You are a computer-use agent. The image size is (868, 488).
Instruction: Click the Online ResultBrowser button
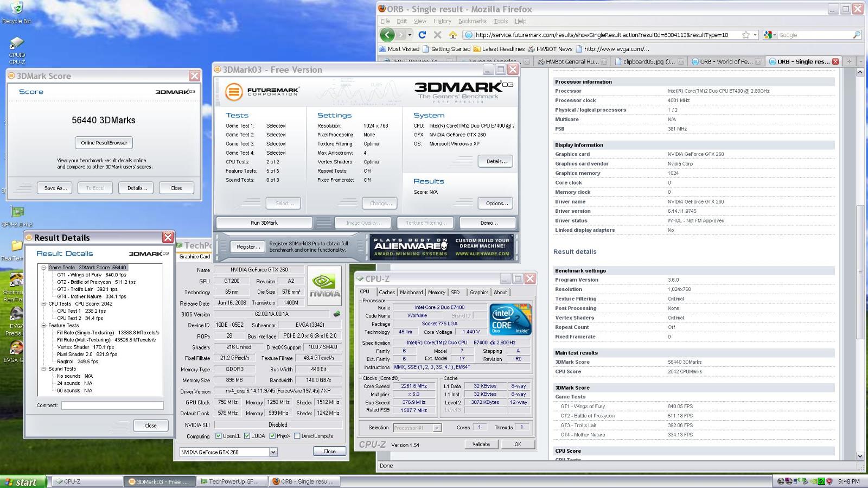(x=104, y=143)
